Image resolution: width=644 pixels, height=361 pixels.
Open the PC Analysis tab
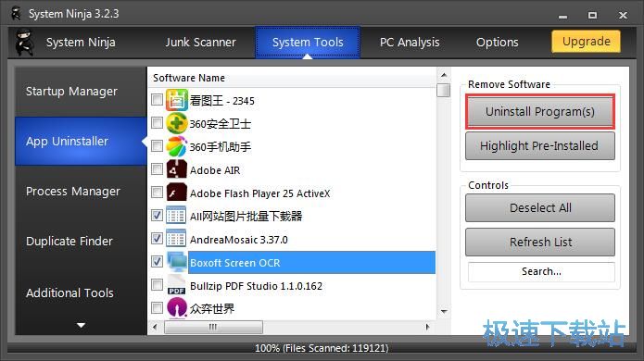(x=410, y=43)
